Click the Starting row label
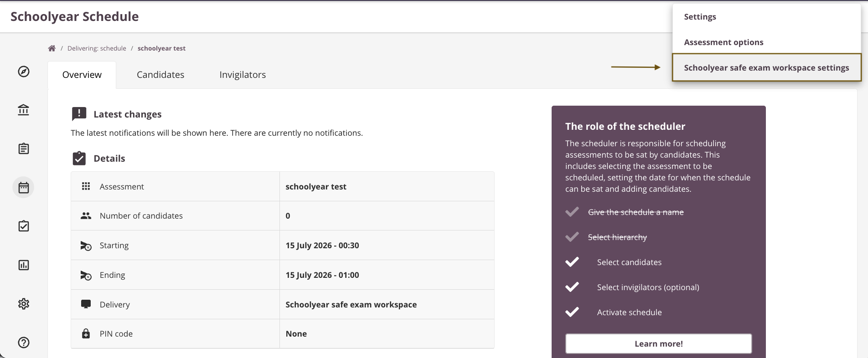The height and width of the screenshot is (358, 868). click(x=114, y=245)
